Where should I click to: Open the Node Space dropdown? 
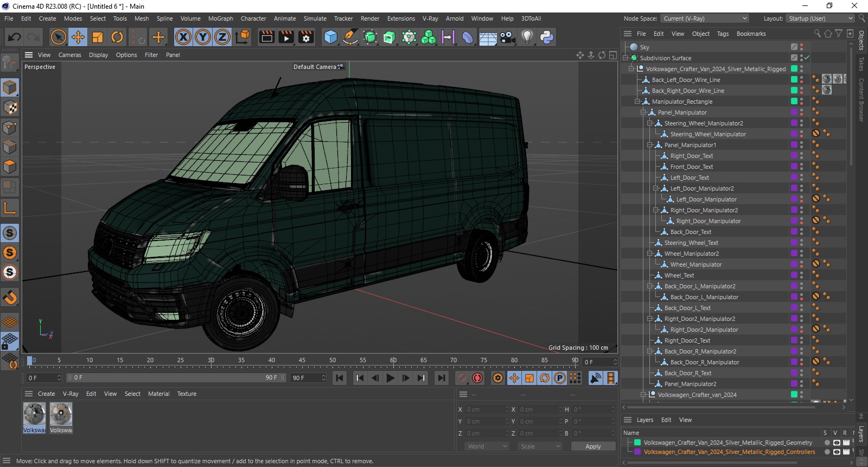point(705,18)
